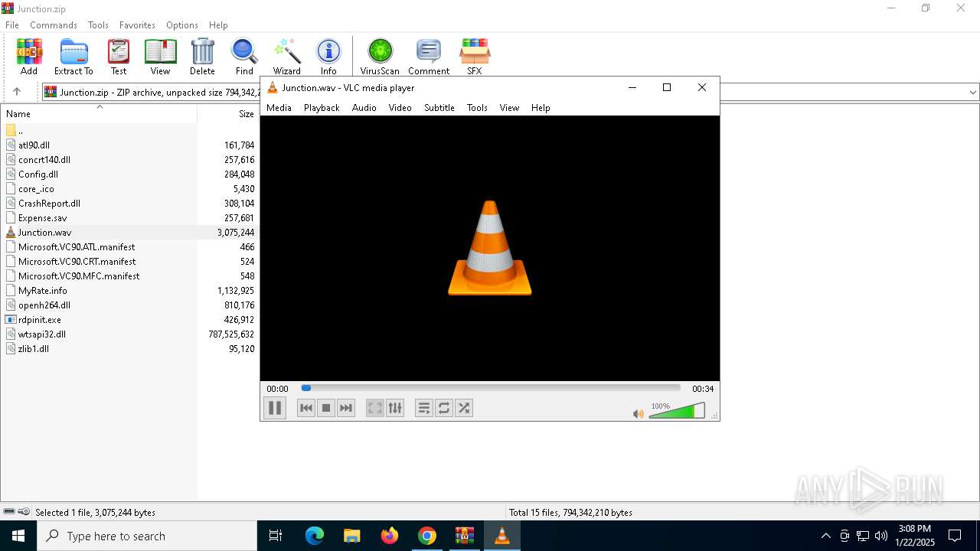Open the VLC Media menu

tap(279, 108)
